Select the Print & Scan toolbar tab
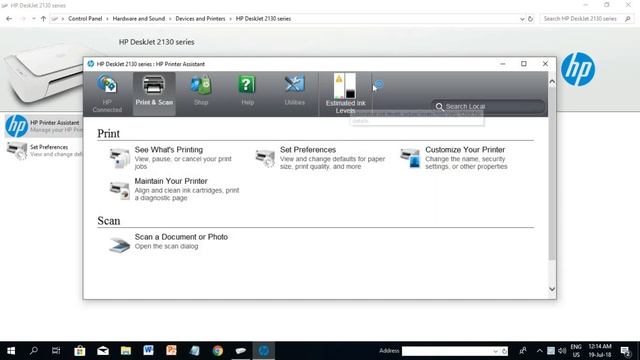 [x=154, y=94]
